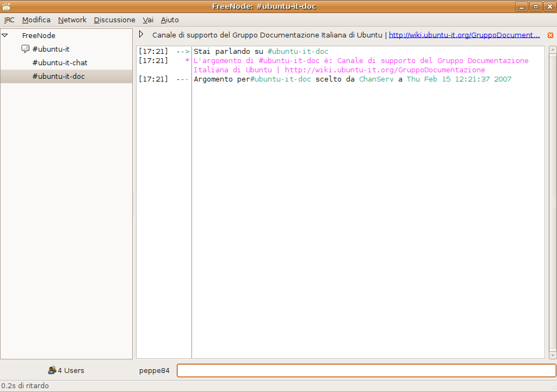Click the scroll-up arrow of the chat scrollbar
This screenshot has width=557, height=392.
pyautogui.click(x=553, y=51)
